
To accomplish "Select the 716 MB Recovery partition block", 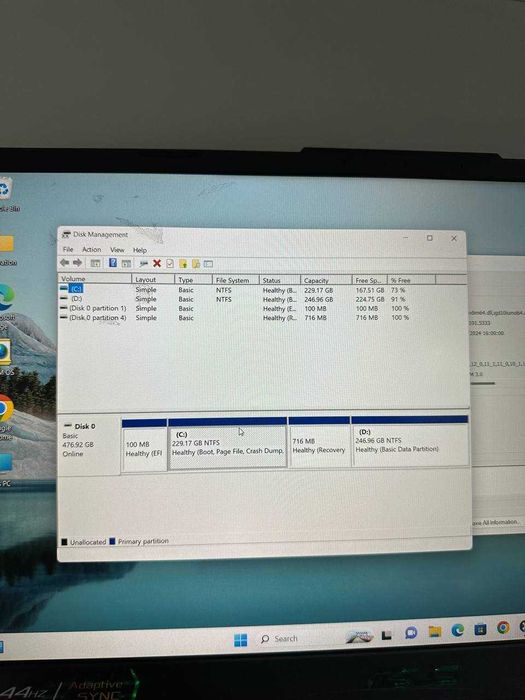I will [x=319, y=443].
